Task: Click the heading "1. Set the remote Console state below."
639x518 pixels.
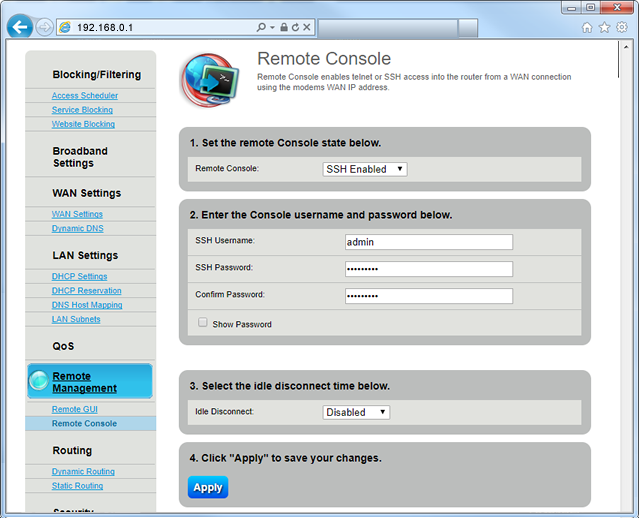Action: point(285,143)
